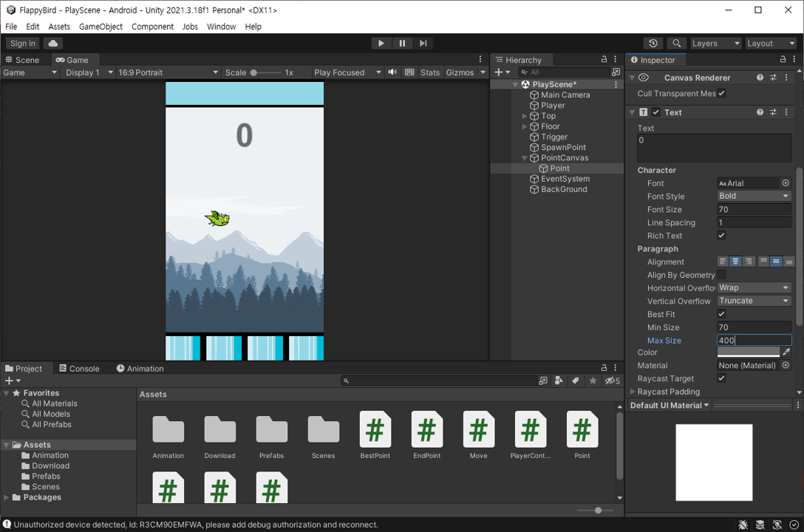The height and width of the screenshot is (532, 804).
Task: Open the GameObject menu
Action: 100,27
